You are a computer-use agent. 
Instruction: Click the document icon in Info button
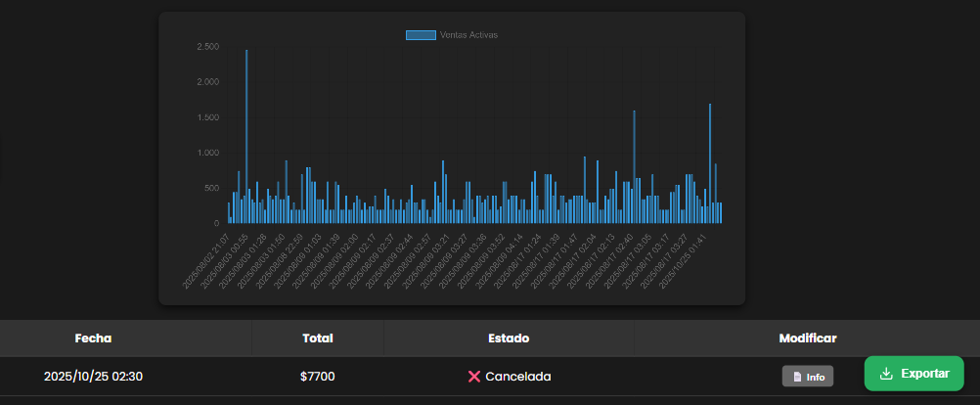(x=797, y=377)
